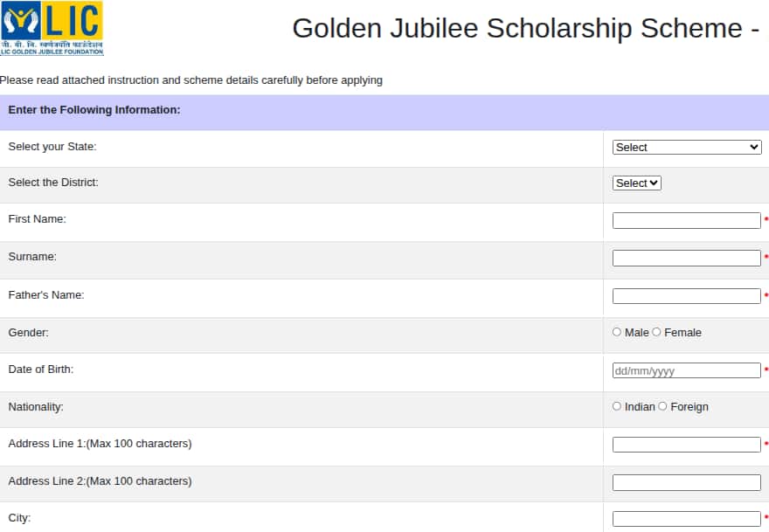Select the Male gender radio button

[616, 332]
